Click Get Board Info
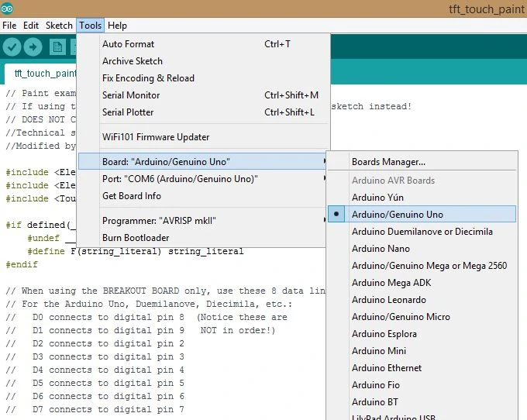The width and height of the screenshot is (527, 420). pos(201,196)
